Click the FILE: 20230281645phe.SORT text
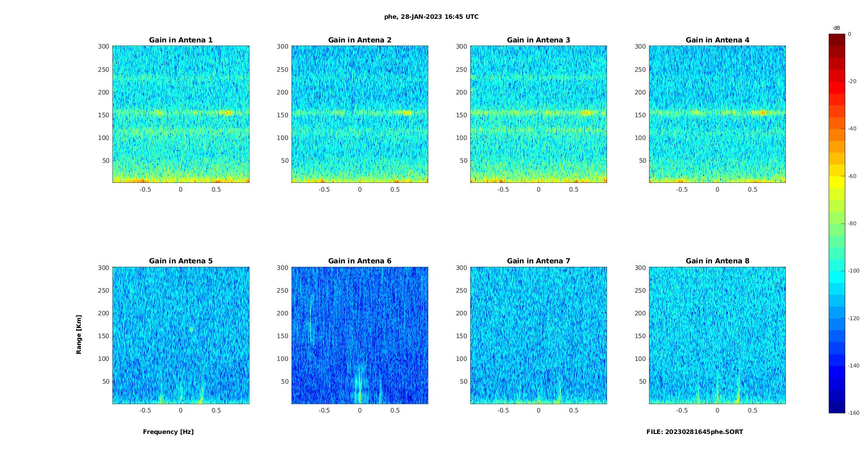Screen dimensions: 868x465 pyautogui.click(x=694, y=432)
